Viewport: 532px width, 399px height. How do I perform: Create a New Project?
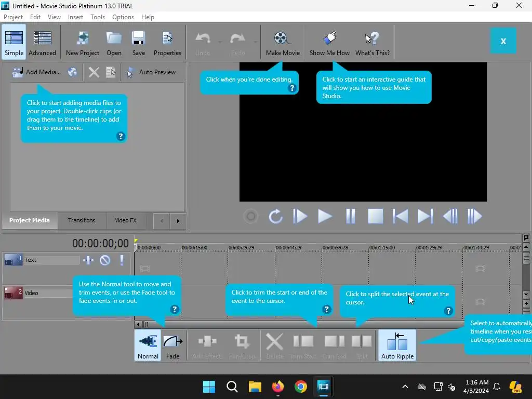[83, 43]
